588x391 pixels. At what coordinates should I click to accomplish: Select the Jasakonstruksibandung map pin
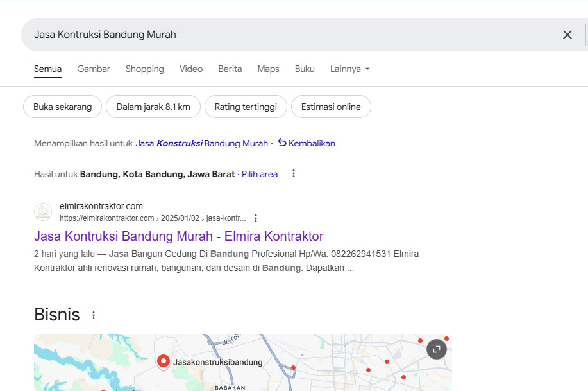(x=164, y=361)
